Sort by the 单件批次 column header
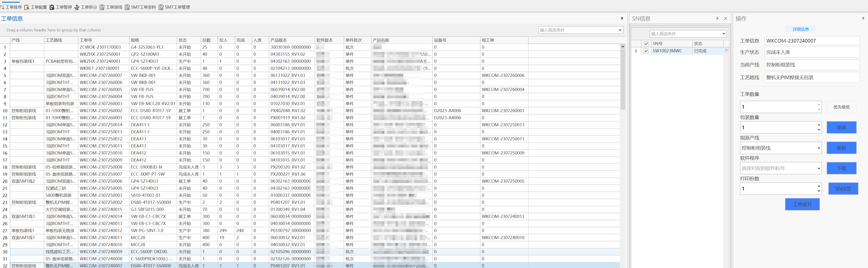Viewport: 868px width, 268px height. [x=357, y=40]
